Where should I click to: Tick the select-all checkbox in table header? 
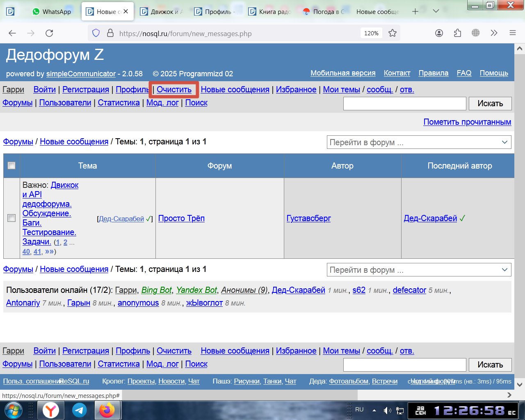tap(11, 165)
